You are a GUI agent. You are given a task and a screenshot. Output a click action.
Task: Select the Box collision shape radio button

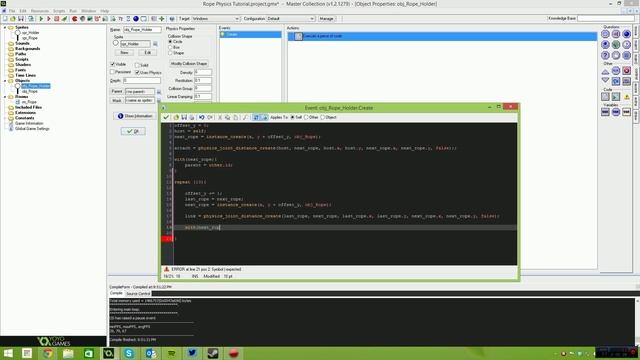(170, 47)
